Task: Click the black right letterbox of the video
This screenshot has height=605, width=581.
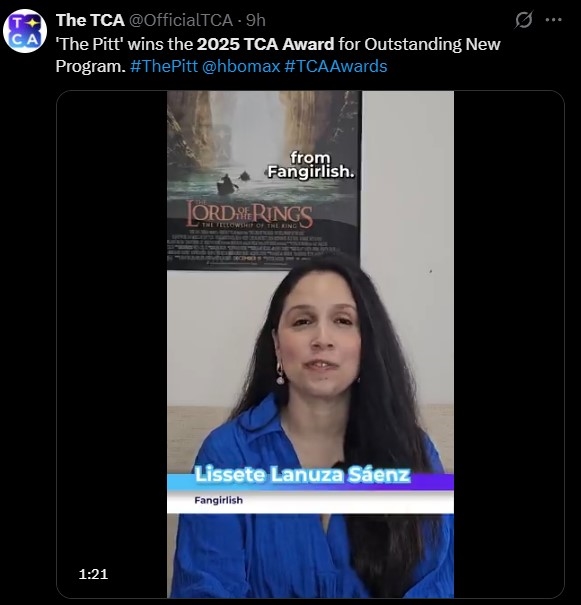Action: (509, 344)
